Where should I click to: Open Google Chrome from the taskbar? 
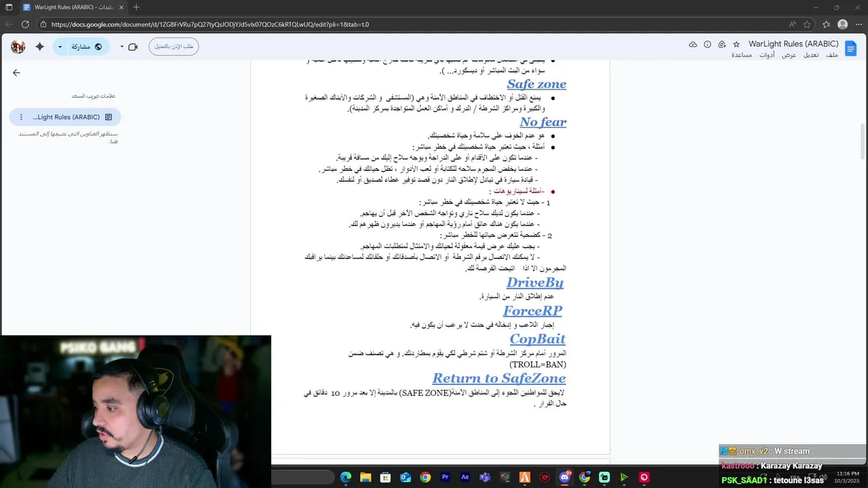pos(425,477)
